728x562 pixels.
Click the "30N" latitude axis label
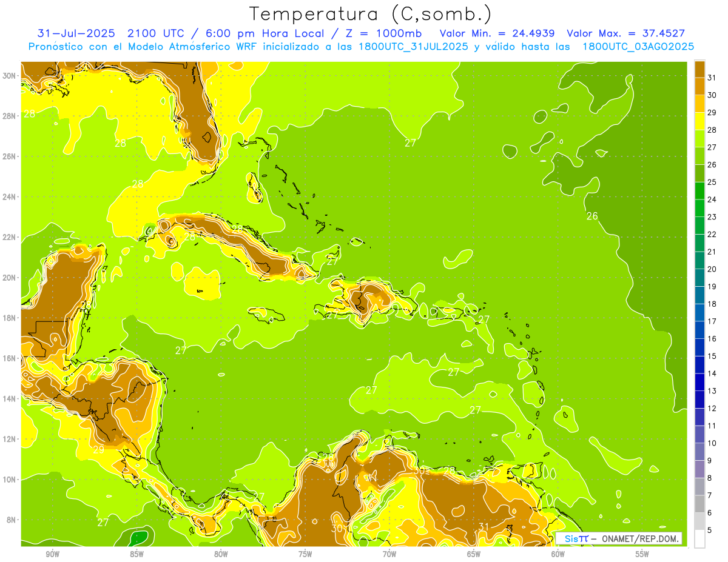tap(10, 76)
